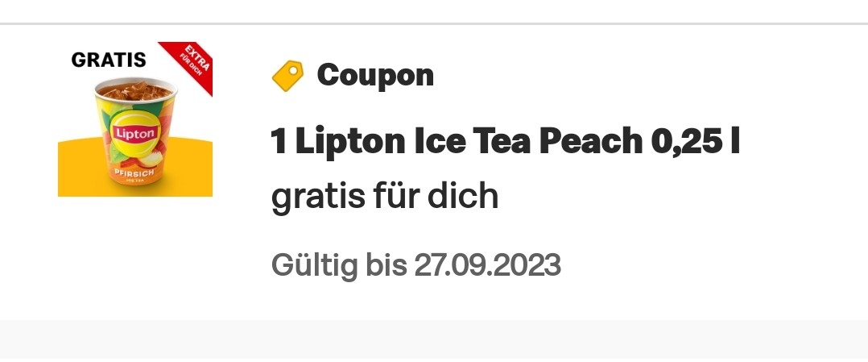The height and width of the screenshot is (362, 868).
Task: Click the Coupon heading label
Action: (x=374, y=75)
